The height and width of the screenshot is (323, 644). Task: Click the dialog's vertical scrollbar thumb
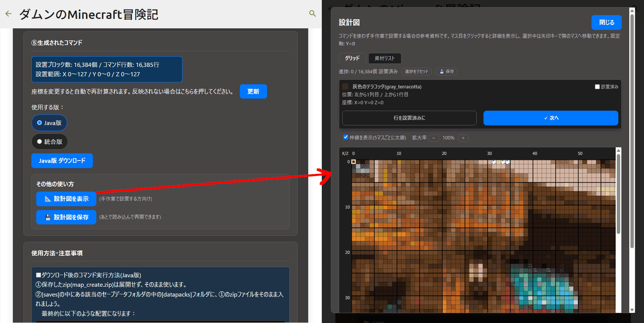[x=632, y=131]
